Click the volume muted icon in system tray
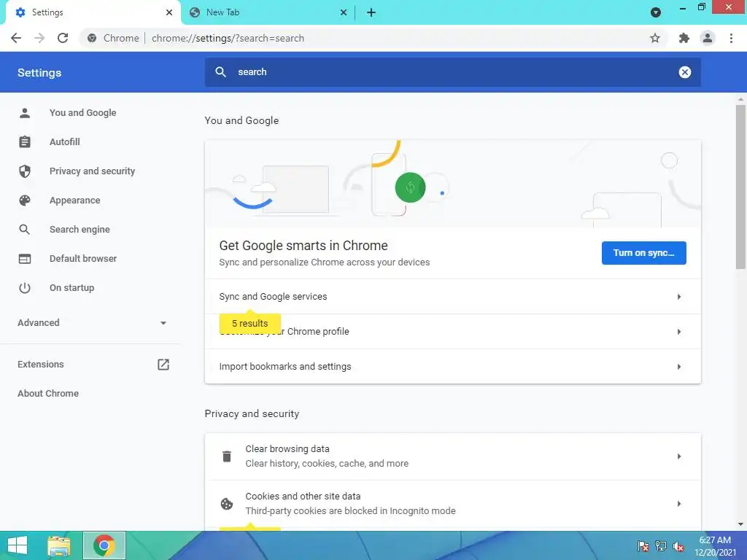The height and width of the screenshot is (560, 747). point(678,546)
